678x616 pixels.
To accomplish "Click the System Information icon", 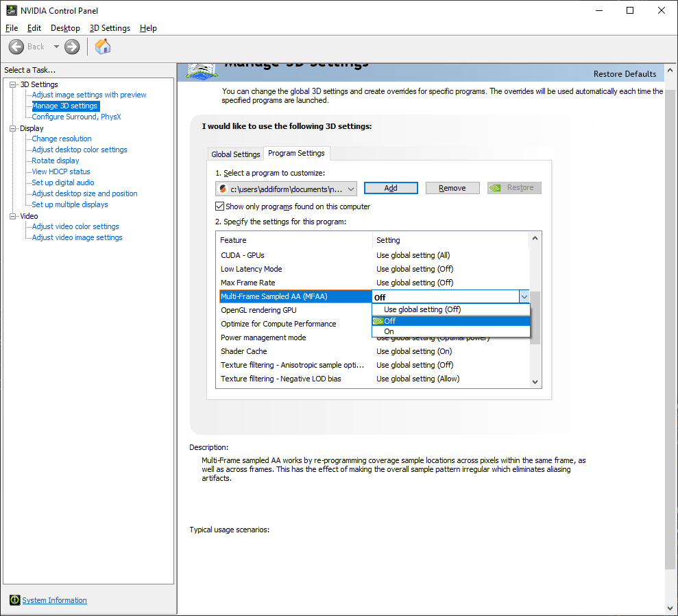I will pyautogui.click(x=14, y=600).
